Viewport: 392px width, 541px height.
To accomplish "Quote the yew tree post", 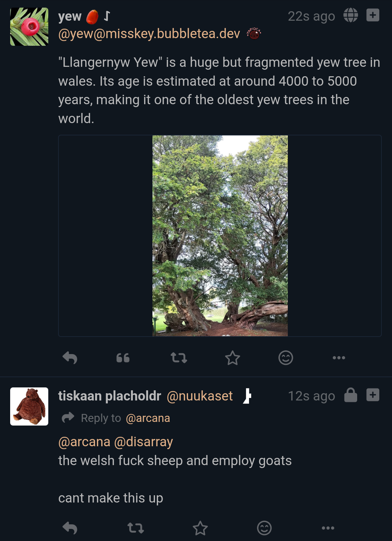I will 123,358.
